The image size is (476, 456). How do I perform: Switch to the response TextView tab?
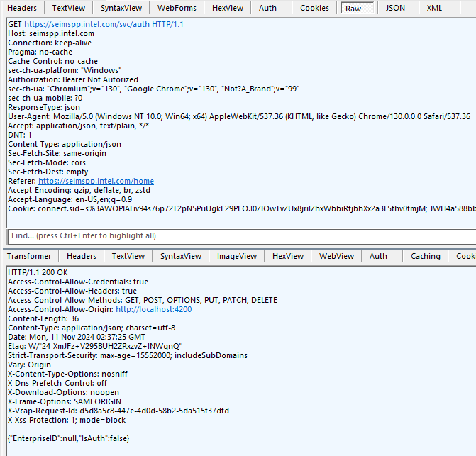(x=128, y=256)
